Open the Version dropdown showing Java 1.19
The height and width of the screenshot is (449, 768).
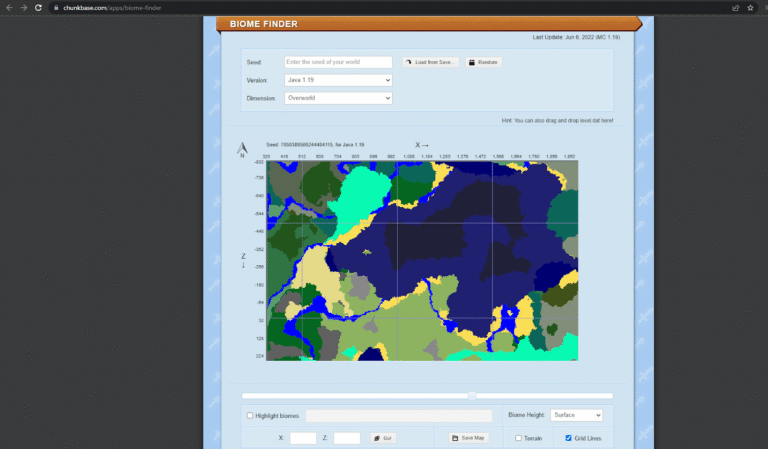pyautogui.click(x=338, y=80)
